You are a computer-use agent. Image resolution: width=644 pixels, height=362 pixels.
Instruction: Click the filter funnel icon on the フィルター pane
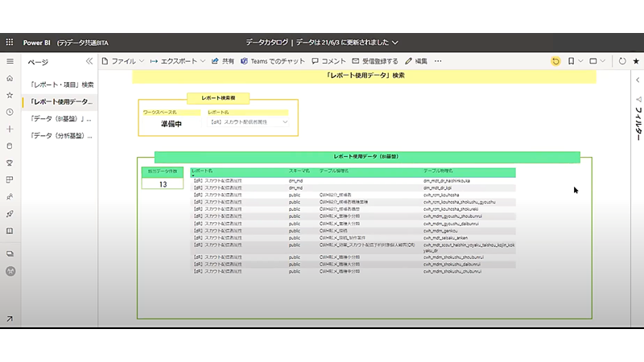[638, 99]
